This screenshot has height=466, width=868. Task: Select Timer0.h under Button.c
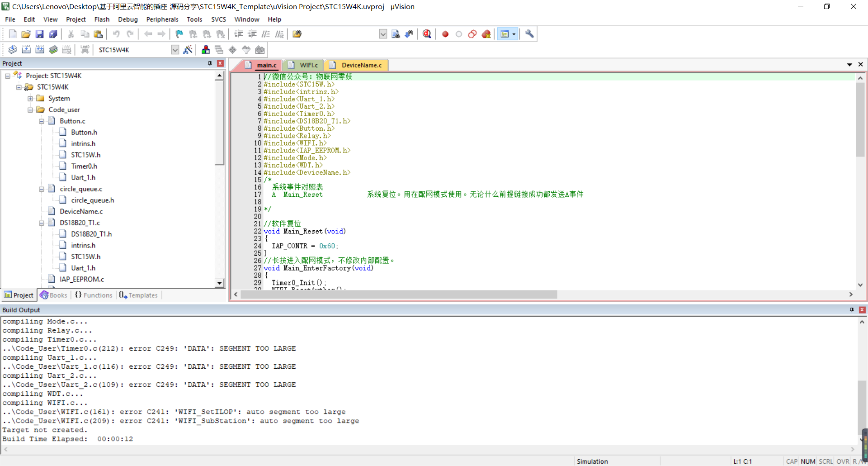(x=84, y=166)
